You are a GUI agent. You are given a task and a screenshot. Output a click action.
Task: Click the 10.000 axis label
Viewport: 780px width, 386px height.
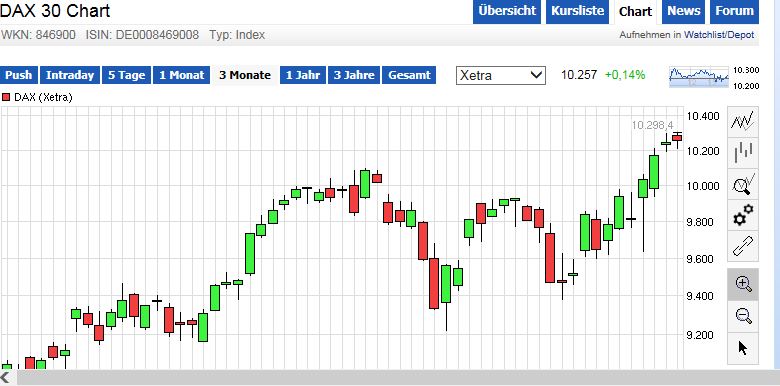(x=702, y=186)
